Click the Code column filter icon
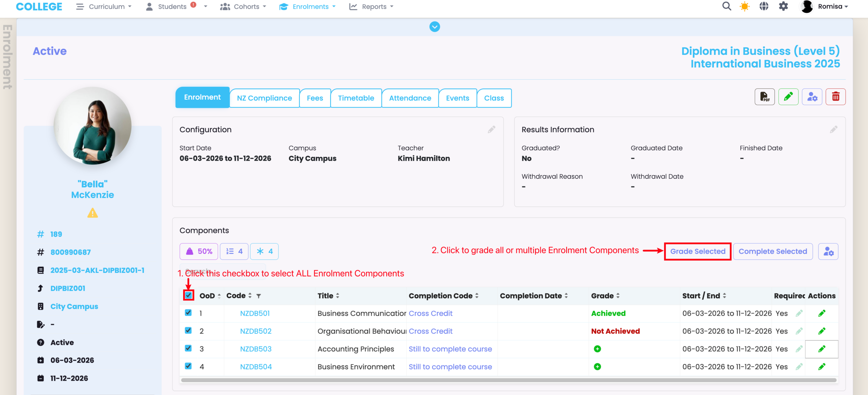The width and height of the screenshot is (868, 395). click(x=259, y=296)
